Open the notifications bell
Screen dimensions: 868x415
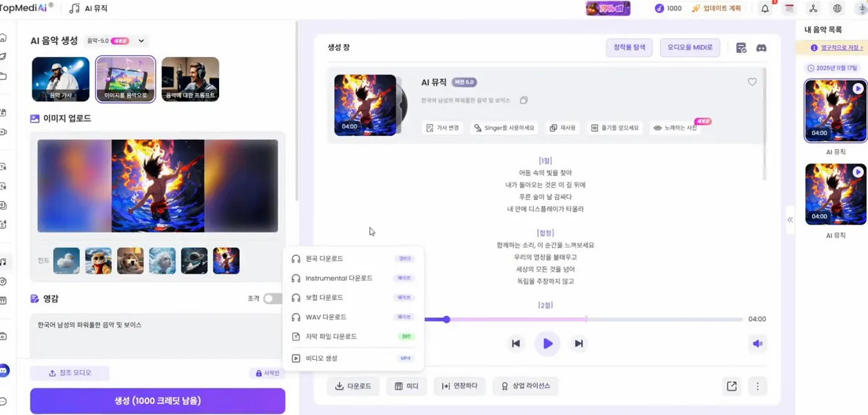click(765, 8)
